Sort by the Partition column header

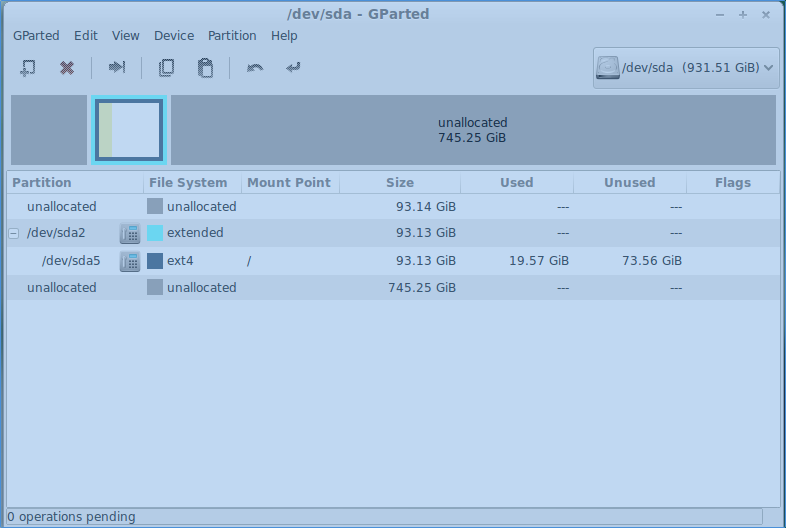click(x=75, y=183)
